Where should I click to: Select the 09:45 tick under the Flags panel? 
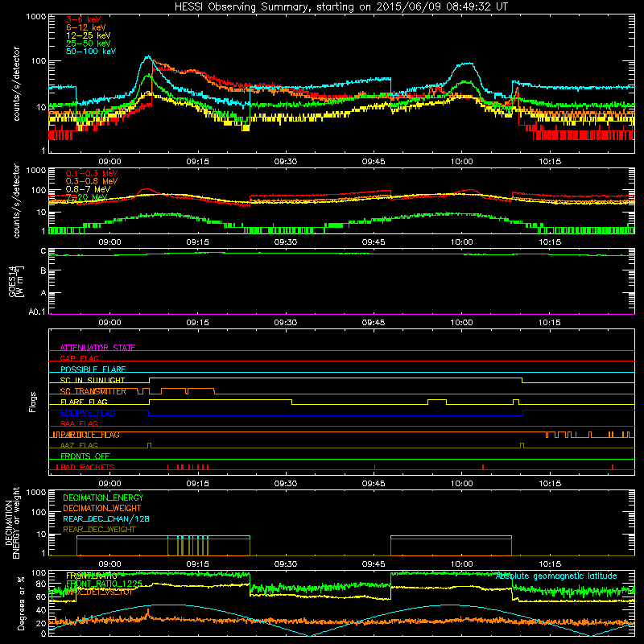point(374,484)
